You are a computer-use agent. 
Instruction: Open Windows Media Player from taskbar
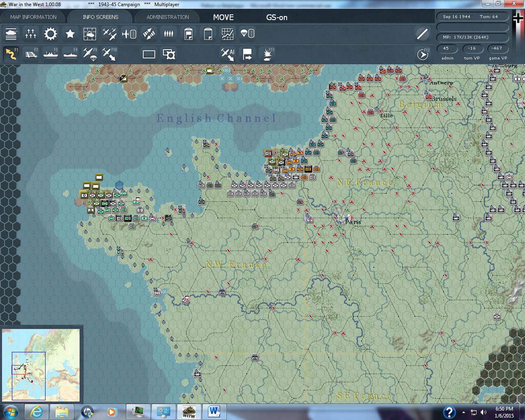pos(112,411)
